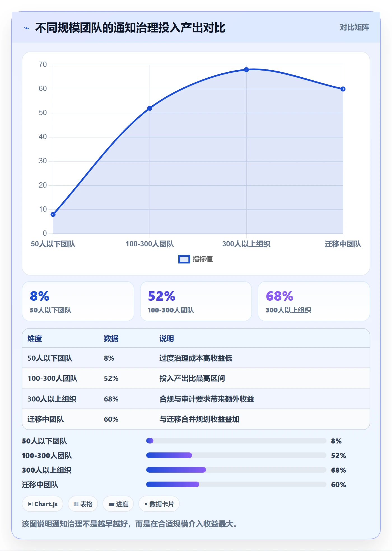This screenshot has height=551, width=392.
Task: Click the 数据 column header
Action: pos(111,339)
